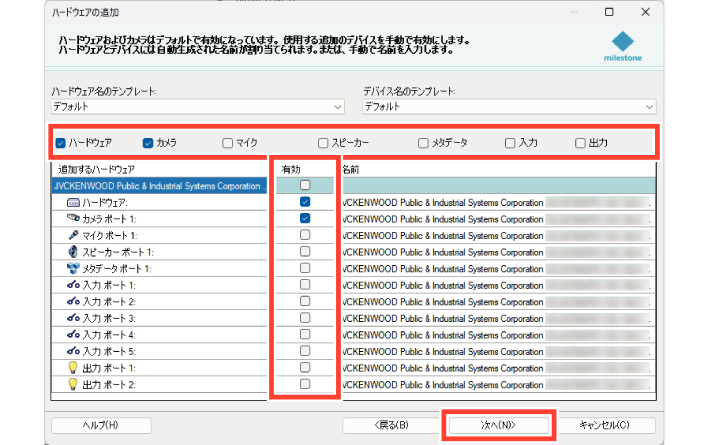Click the 次へ(N) button
This screenshot has height=445, width=708.
pos(497,425)
